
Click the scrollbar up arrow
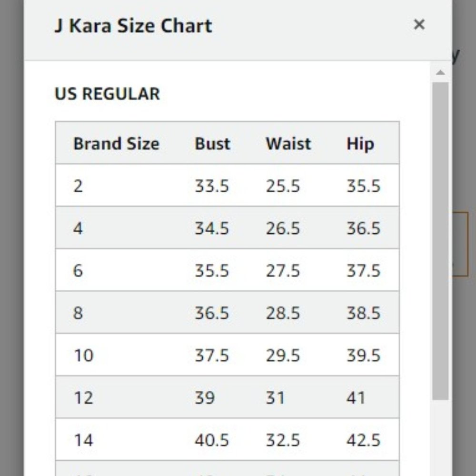coord(440,72)
